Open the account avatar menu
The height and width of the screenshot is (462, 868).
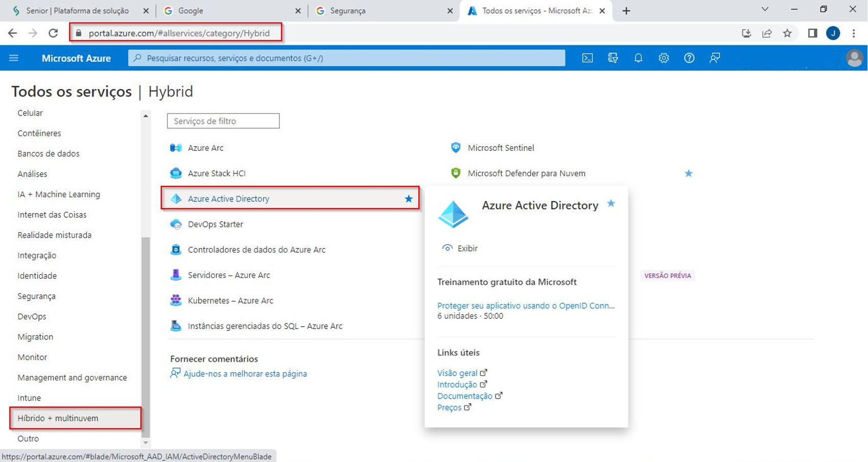854,58
